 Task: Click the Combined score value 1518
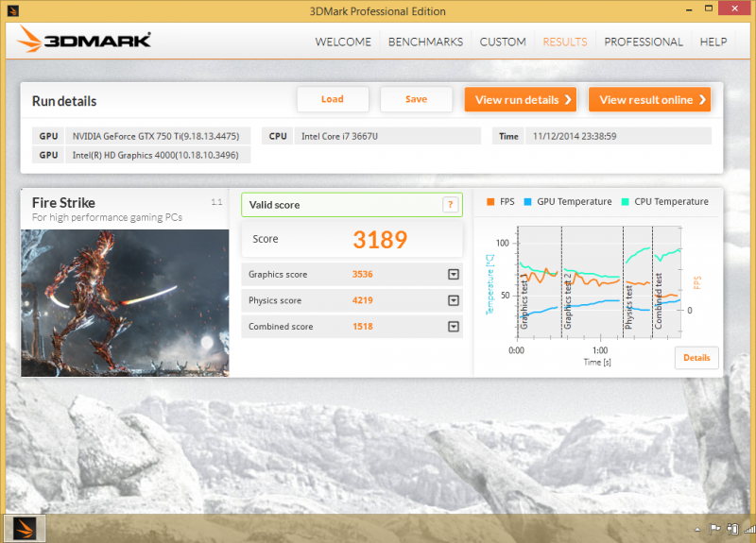[x=362, y=326]
